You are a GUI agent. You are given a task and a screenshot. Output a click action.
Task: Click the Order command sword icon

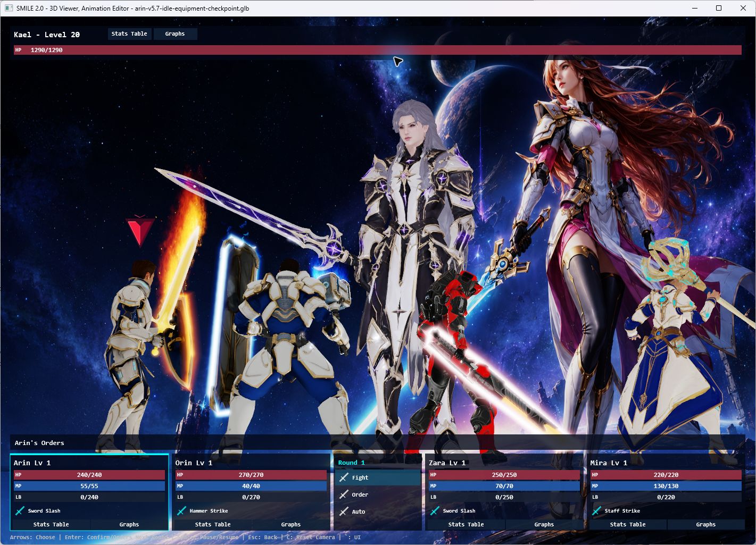click(x=344, y=494)
